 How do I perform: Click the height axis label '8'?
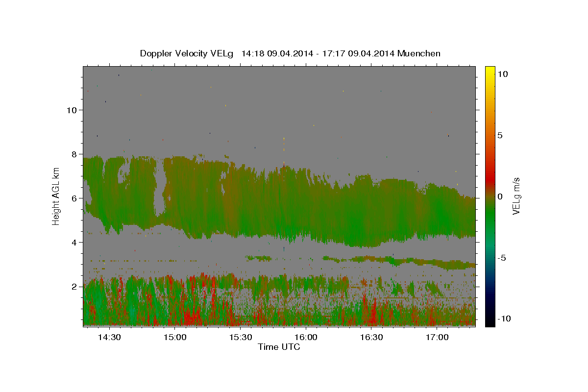coord(74,154)
